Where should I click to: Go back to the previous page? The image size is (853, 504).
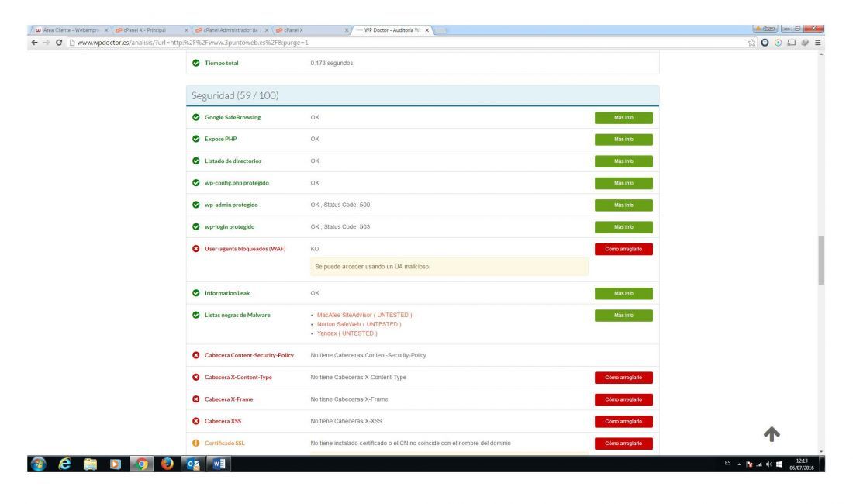tap(35, 43)
